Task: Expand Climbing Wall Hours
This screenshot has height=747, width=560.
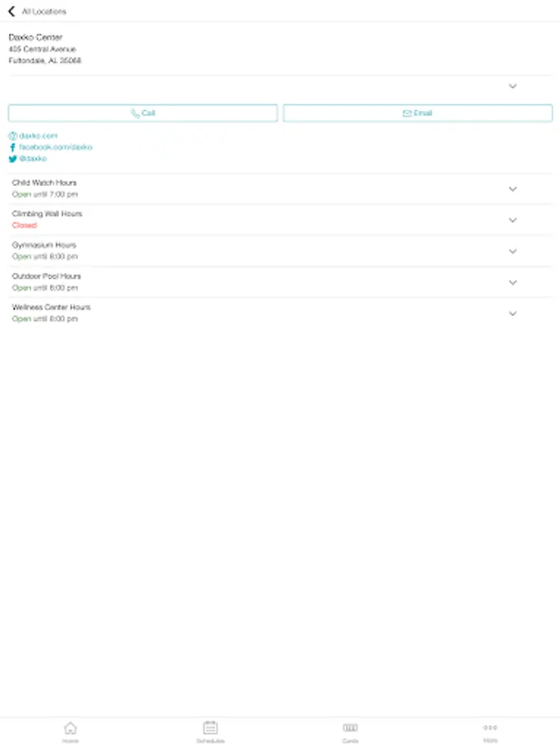Action: click(513, 220)
